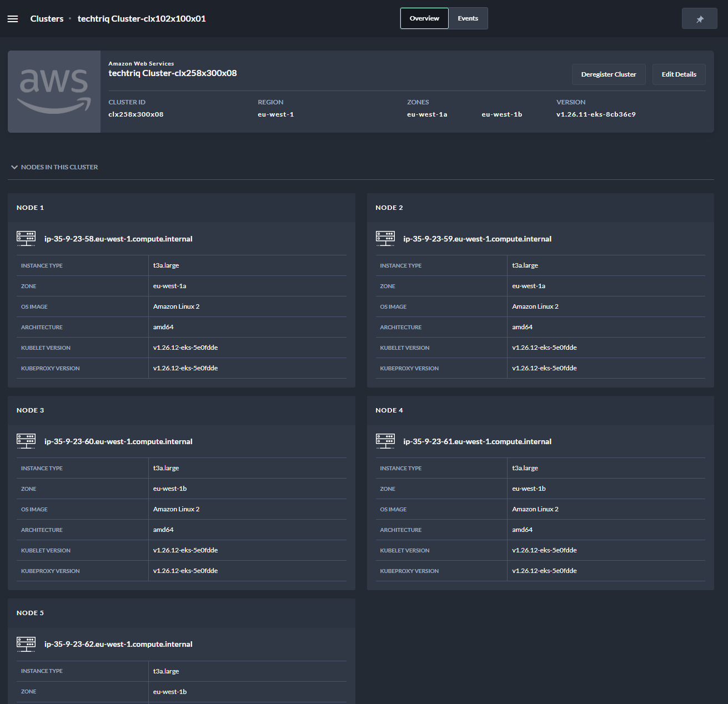Click hostname ip-35-9-23-61 of Node 4
728x704 pixels.
(x=477, y=442)
